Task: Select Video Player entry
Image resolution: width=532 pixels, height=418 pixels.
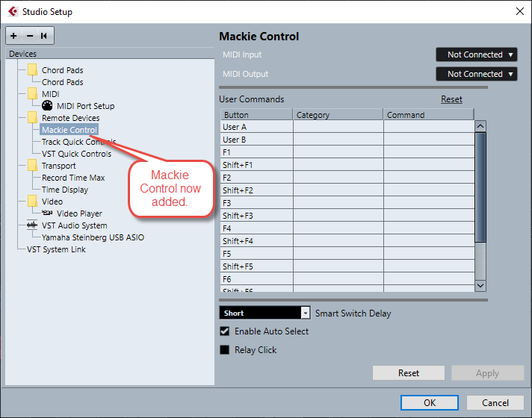Action: (x=79, y=213)
